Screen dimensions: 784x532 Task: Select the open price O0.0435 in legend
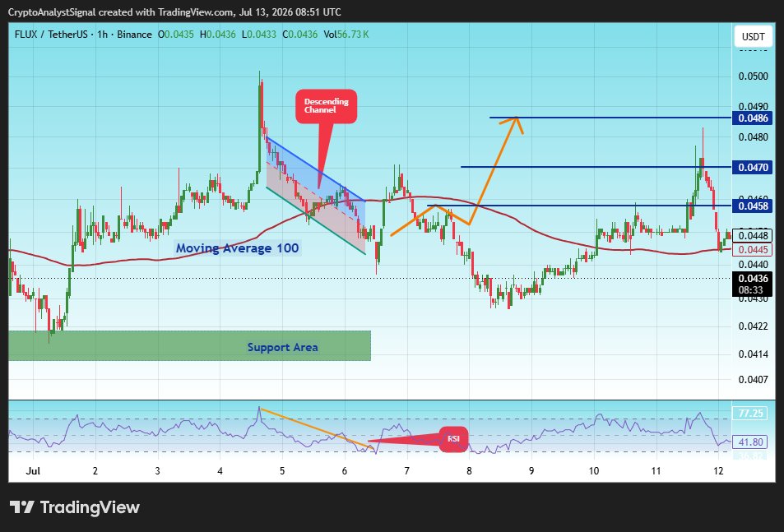coord(175,35)
